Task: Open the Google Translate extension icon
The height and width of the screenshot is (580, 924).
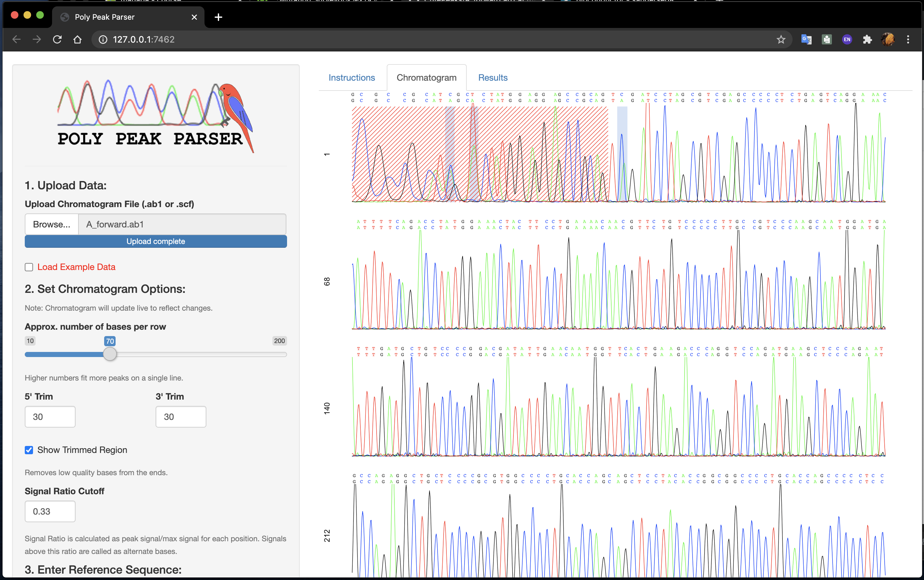Action: [x=806, y=39]
